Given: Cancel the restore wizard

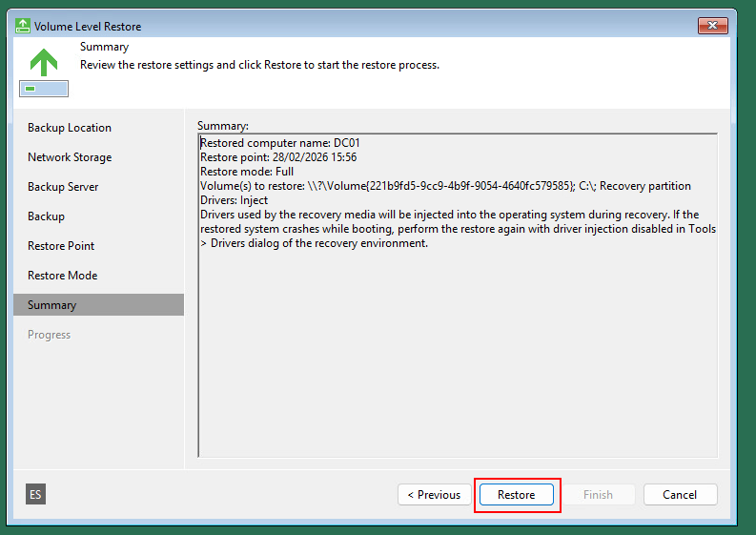Looking at the screenshot, I should point(680,495).
